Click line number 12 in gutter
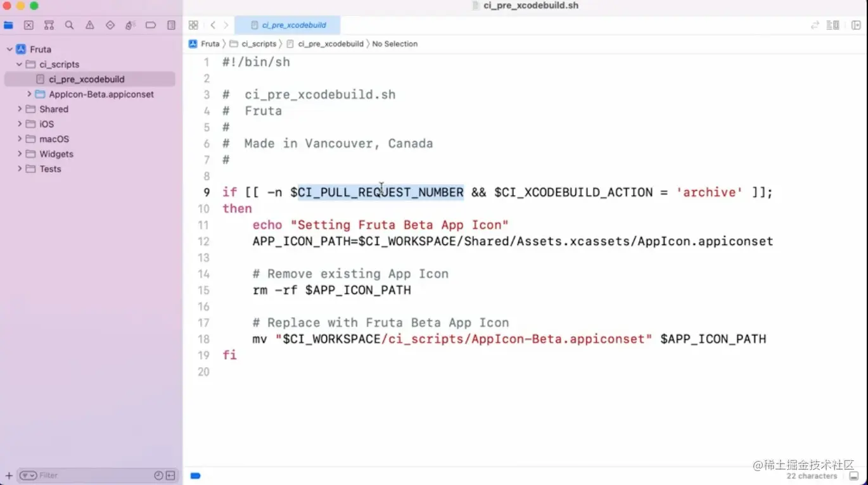Screen dimensions: 868x485 [x=203, y=241]
